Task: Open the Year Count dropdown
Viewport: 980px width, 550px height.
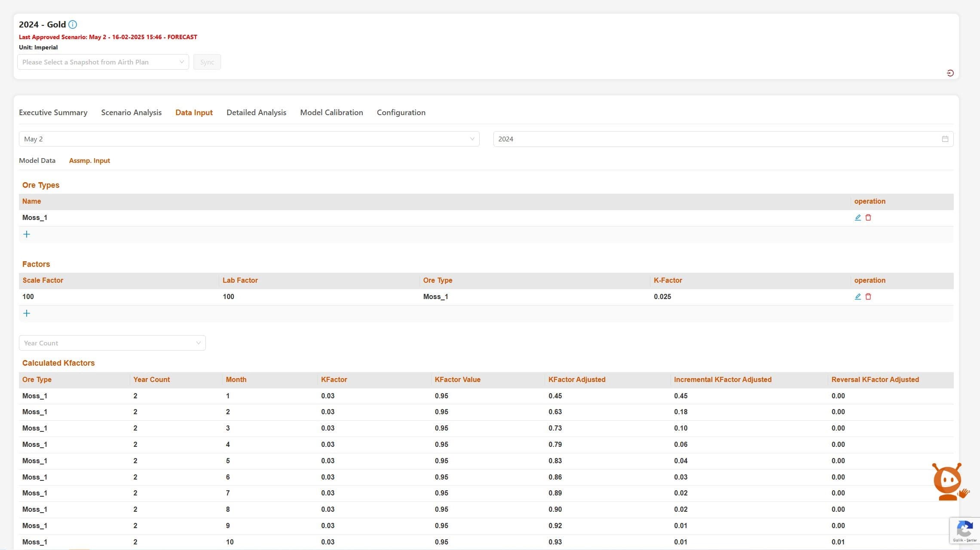Action: [112, 343]
